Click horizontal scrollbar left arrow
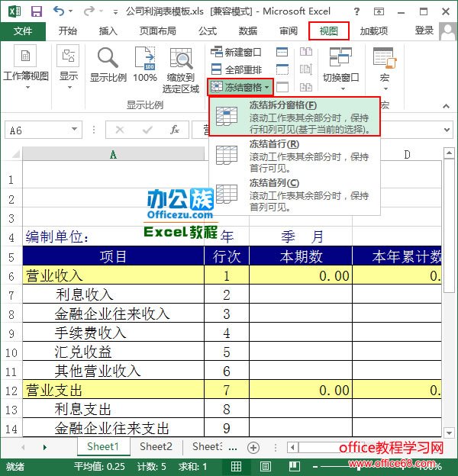This screenshot has width=458, height=476. (x=292, y=447)
